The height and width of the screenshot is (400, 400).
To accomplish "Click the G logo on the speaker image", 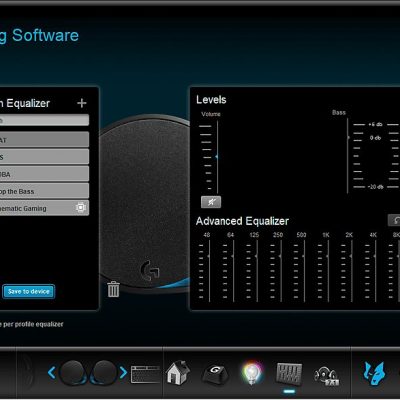I will 150,271.
